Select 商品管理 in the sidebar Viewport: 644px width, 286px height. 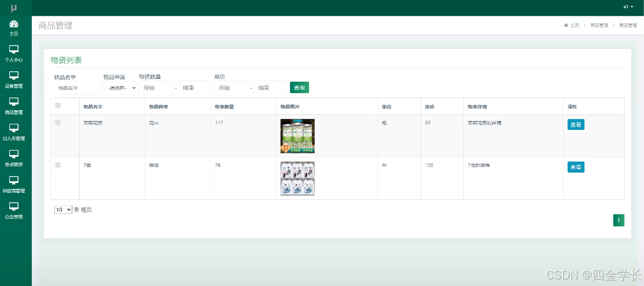[x=14, y=107]
